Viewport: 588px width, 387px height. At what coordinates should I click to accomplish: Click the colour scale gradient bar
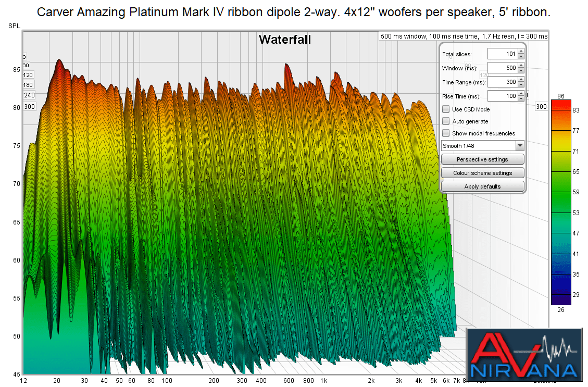point(561,202)
